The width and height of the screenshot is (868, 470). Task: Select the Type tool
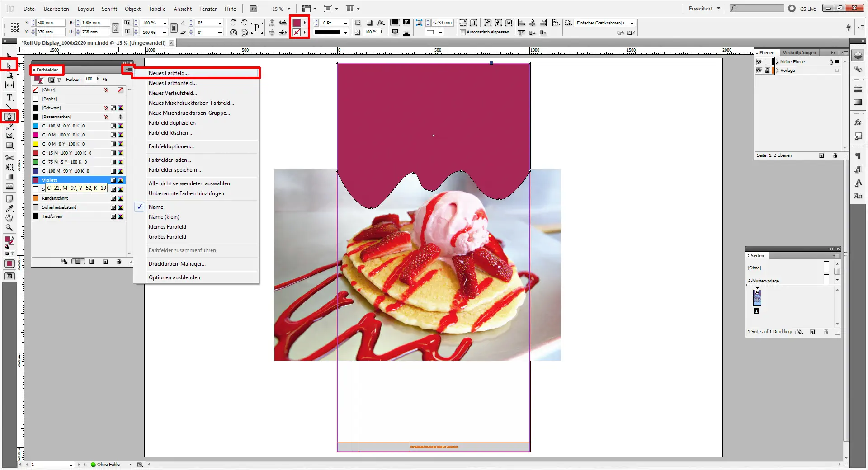9,98
